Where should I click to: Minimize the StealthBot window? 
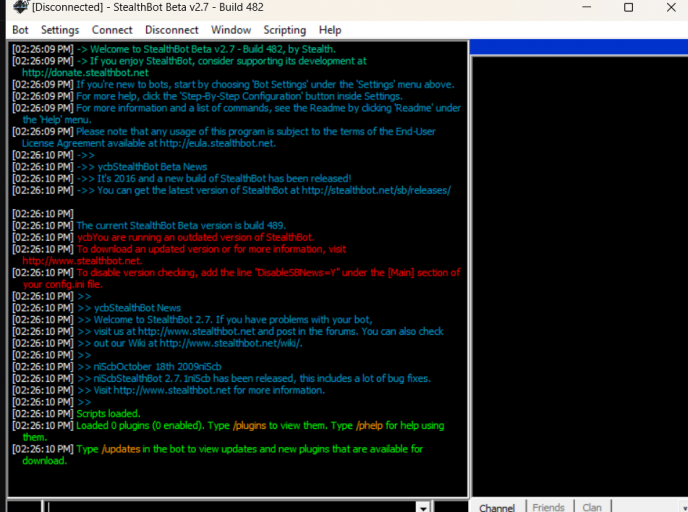(x=587, y=7)
